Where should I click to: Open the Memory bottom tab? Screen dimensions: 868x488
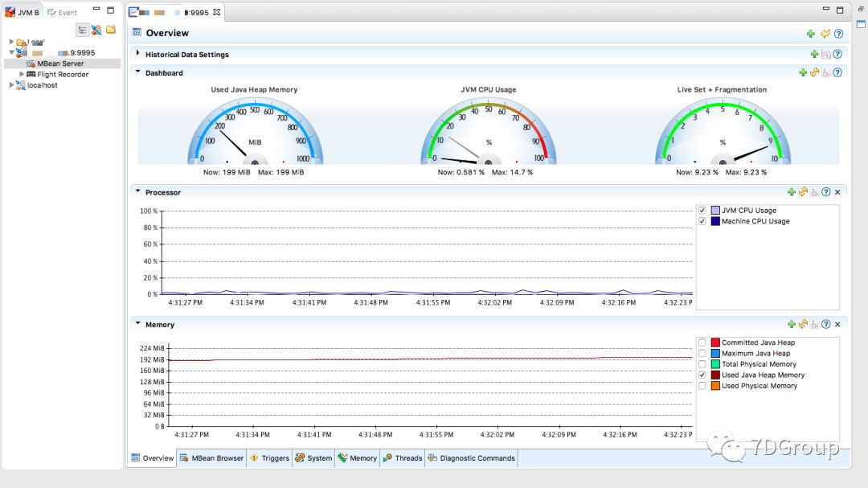358,458
